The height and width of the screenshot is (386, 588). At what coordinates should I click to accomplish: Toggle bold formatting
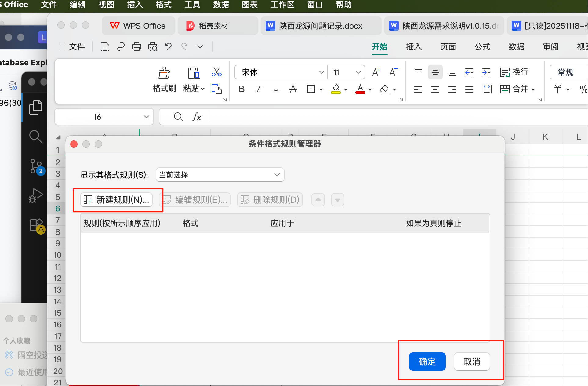tap(241, 89)
